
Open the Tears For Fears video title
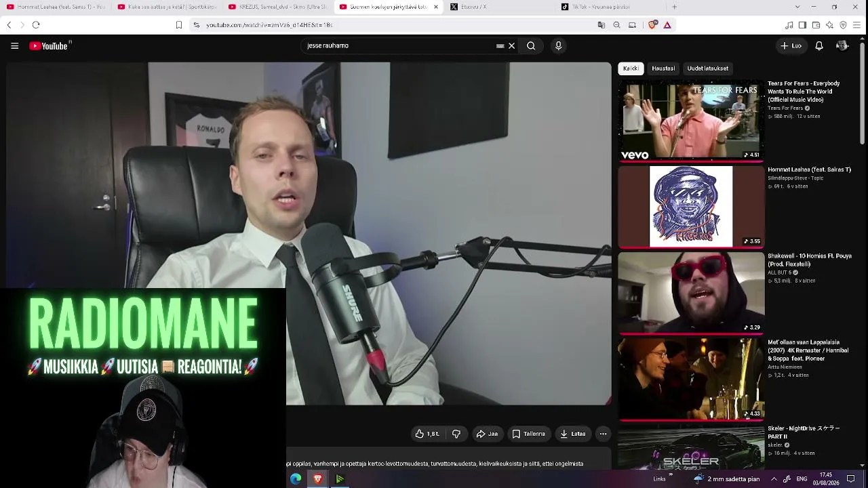804,91
